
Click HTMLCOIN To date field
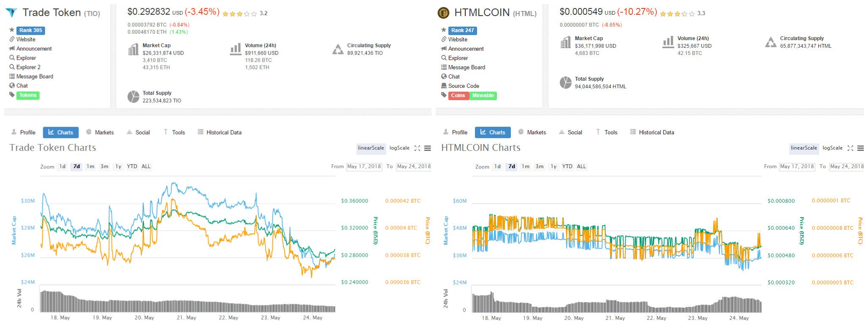tap(847, 166)
